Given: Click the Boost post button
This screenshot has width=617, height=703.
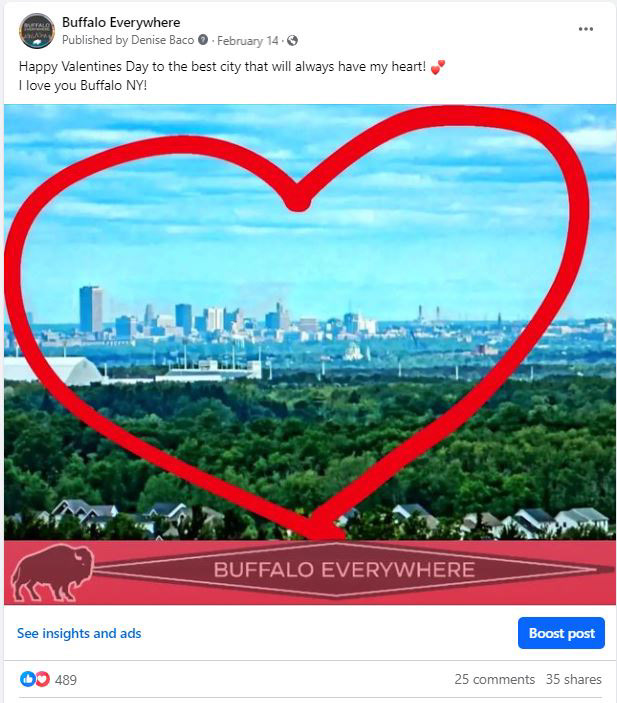Looking at the screenshot, I should pyautogui.click(x=561, y=633).
